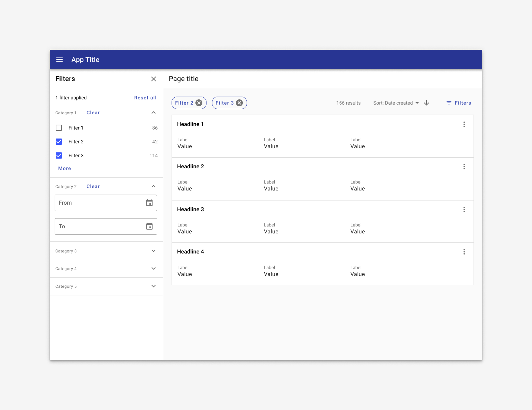Select the Headline 4 result title
Screen dimensions: 532x410
(191, 252)
